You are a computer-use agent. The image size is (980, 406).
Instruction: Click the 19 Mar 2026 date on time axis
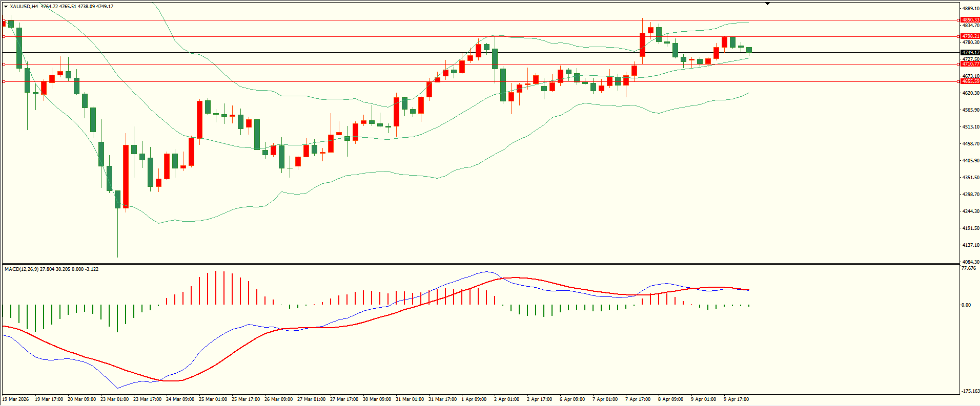(x=16, y=399)
